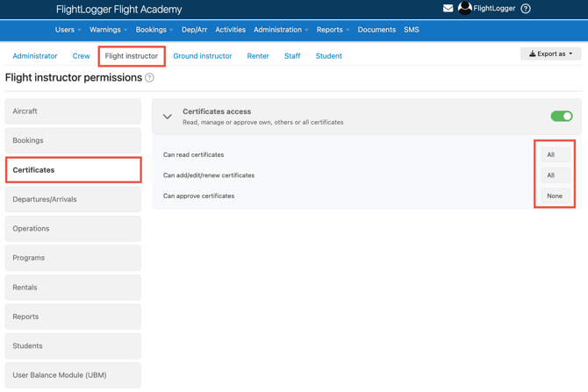
Task: Select the Students permissions category
Action: (x=73, y=346)
